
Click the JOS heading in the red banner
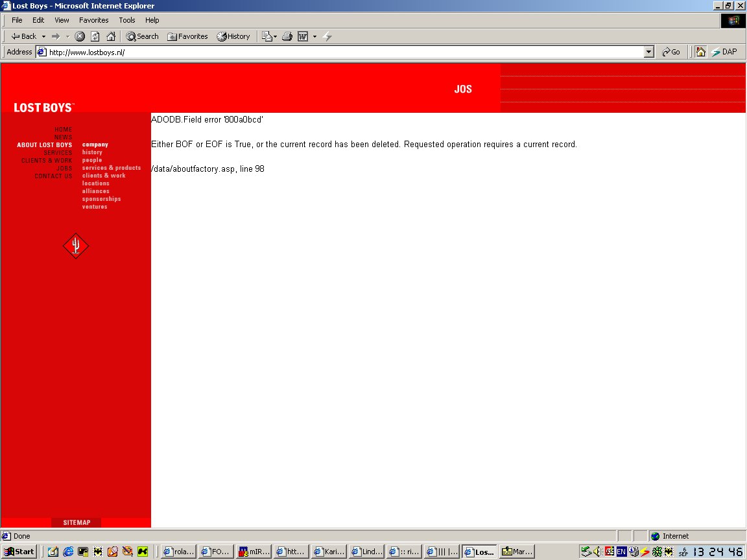pyautogui.click(x=463, y=89)
